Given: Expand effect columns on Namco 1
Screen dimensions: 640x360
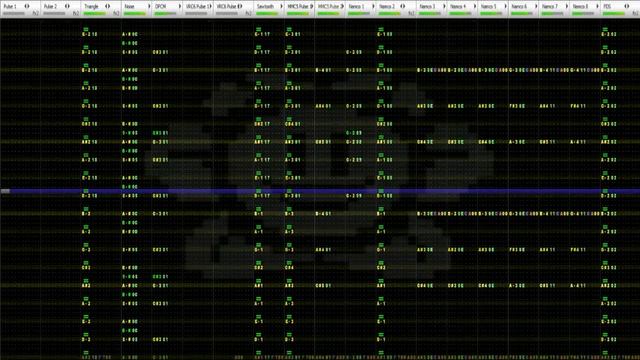Looking at the screenshot, I should click(373, 6).
